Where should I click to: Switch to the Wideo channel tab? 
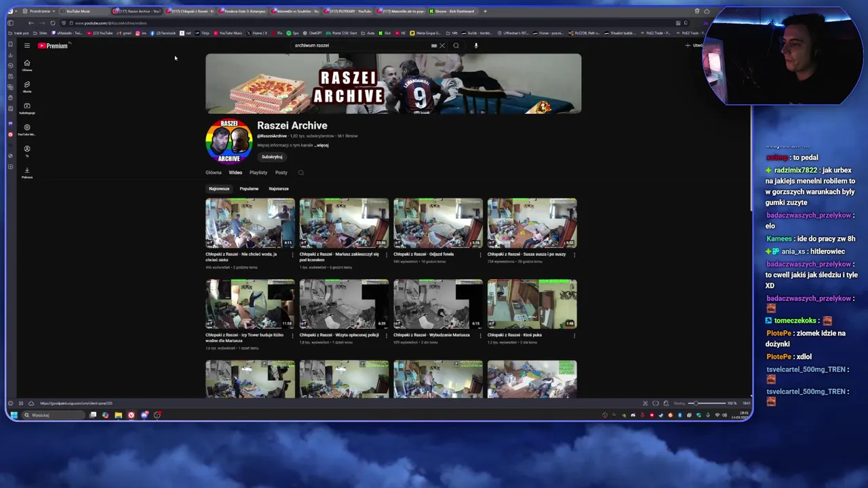click(x=235, y=172)
